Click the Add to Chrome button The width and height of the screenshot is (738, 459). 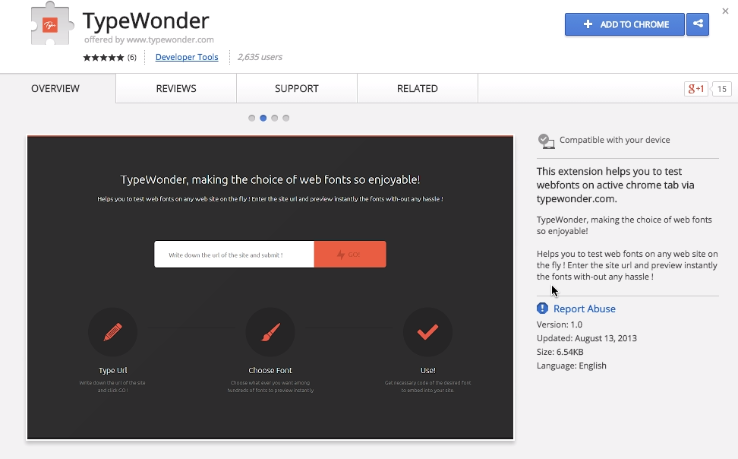625,24
